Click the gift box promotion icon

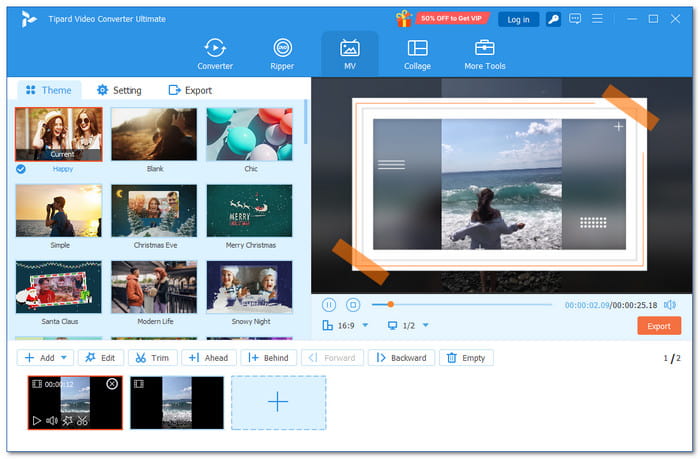[404, 19]
